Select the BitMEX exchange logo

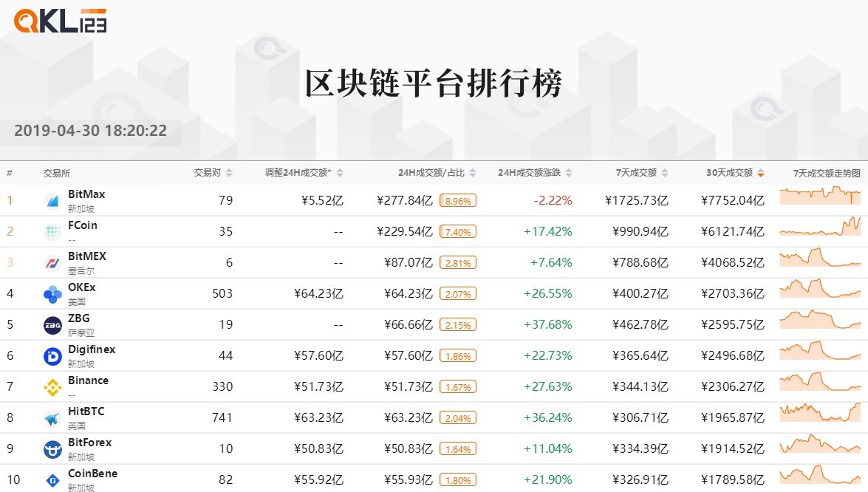tap(52, 262)
